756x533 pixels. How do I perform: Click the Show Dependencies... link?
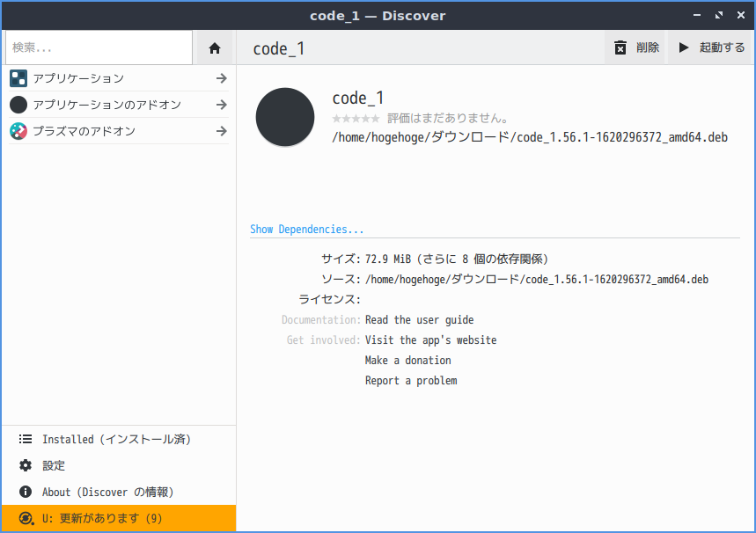[306, 230]
